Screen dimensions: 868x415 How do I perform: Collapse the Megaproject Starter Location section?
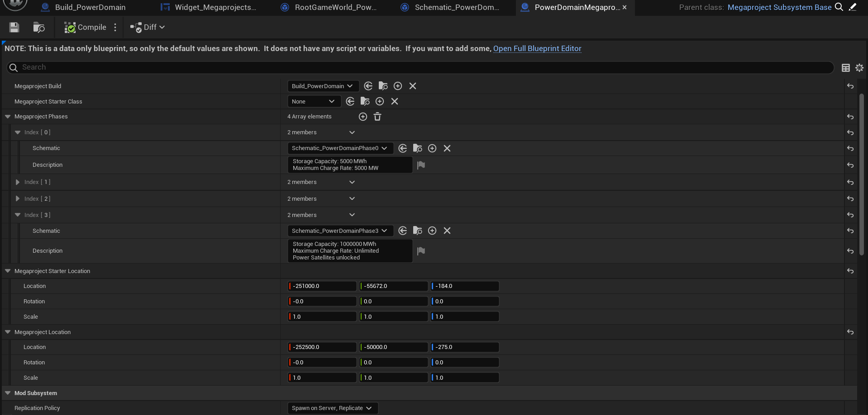[8, 271]
